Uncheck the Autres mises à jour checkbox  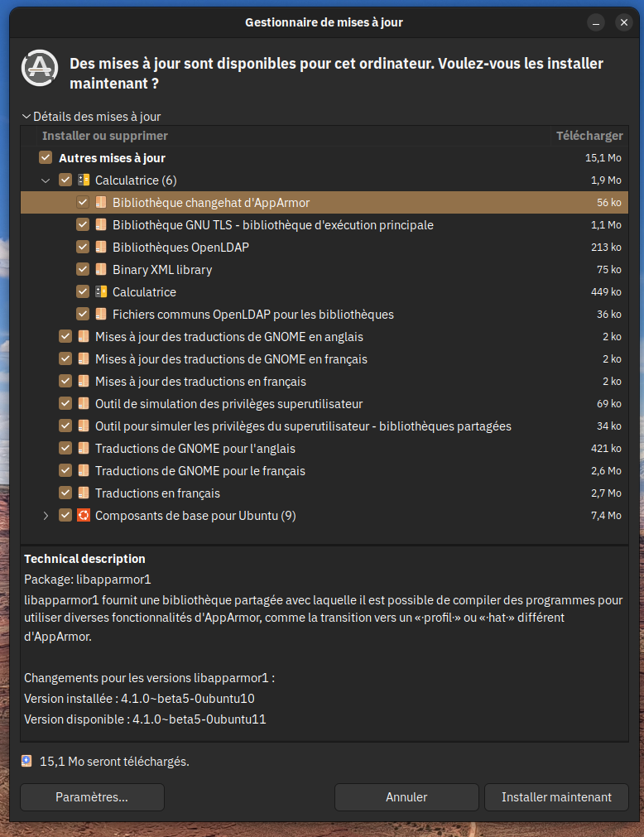pos(46,158)
